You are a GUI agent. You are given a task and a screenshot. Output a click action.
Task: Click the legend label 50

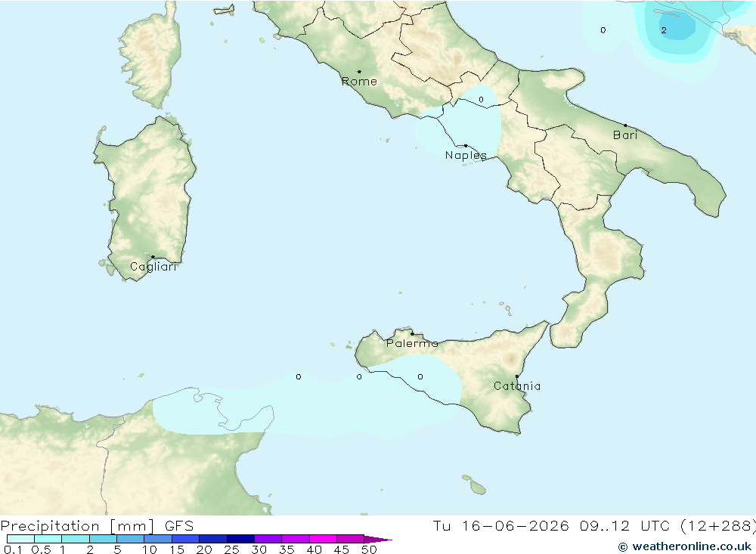[x=369, y=549]
